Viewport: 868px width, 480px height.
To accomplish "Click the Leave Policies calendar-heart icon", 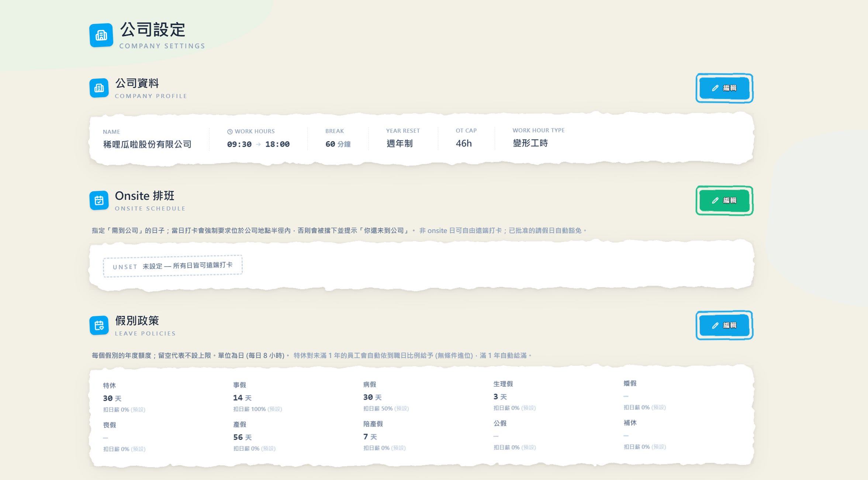I will point(99,326).
